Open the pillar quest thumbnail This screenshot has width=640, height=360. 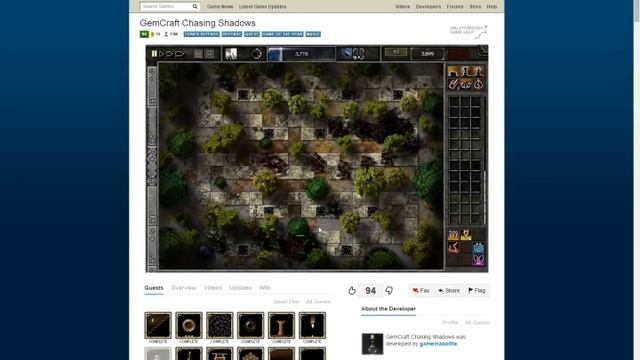click(281, 325)
